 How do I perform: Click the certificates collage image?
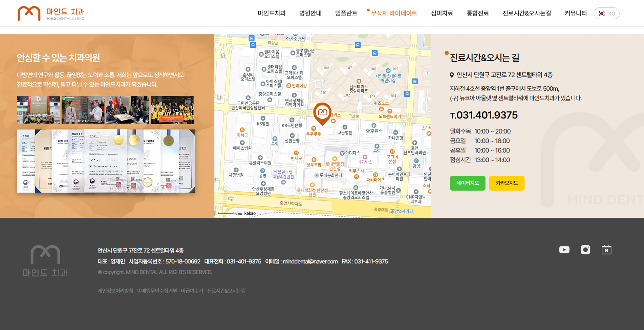(x=106, y=161)
